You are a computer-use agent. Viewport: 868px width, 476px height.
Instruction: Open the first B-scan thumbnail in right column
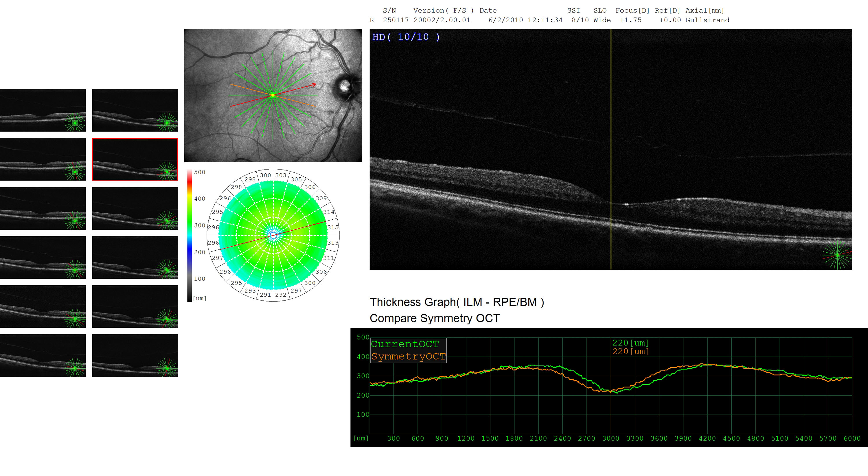[135, 110]
